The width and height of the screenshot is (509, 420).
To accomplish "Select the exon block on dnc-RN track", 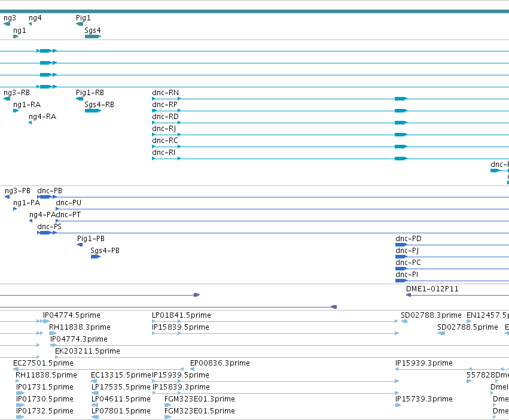I will (401, 99).
